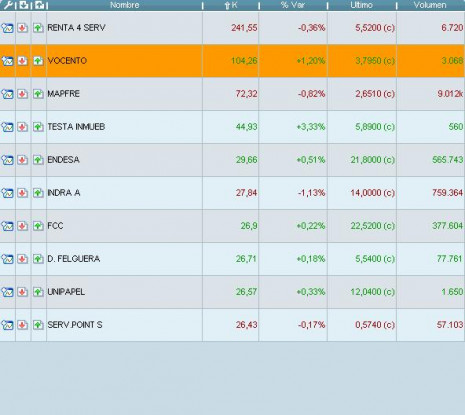Open the chart icon for RENTA 4 SERV
The width and height of the screenshot is (465, 415).
(x=7, y=28)
